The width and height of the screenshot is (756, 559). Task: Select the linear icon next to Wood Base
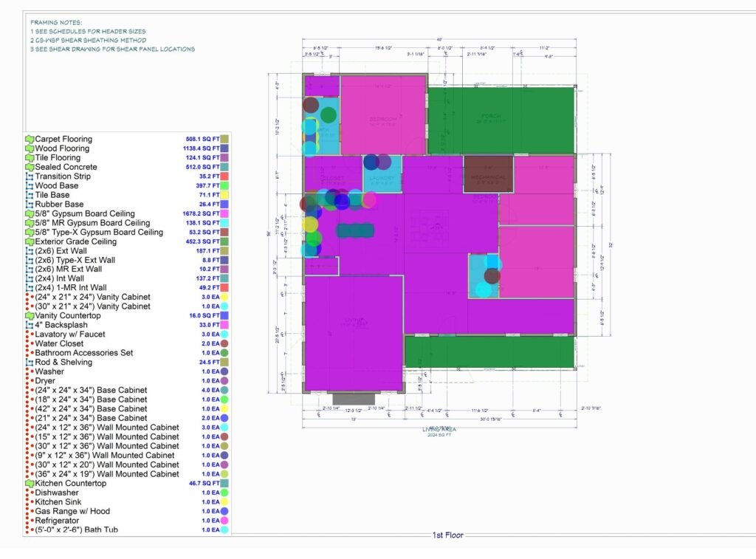pos(30,185)
